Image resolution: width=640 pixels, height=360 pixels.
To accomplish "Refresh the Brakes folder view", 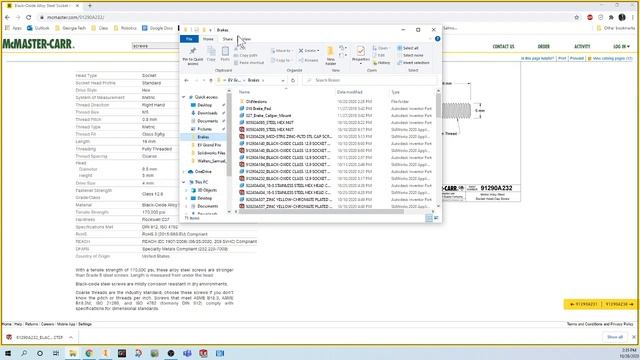I will [x=293, y=80].
